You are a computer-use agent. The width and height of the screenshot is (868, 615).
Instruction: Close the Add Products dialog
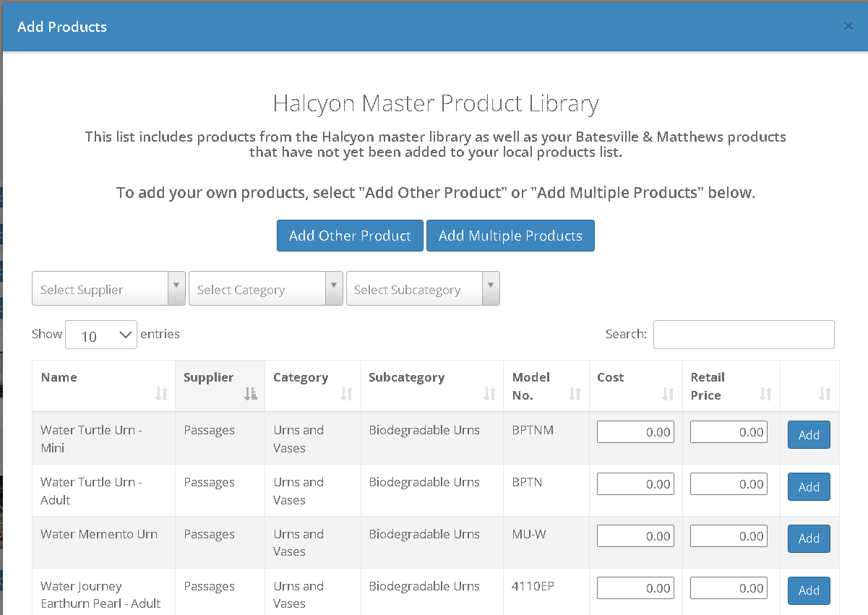(848, 26)
